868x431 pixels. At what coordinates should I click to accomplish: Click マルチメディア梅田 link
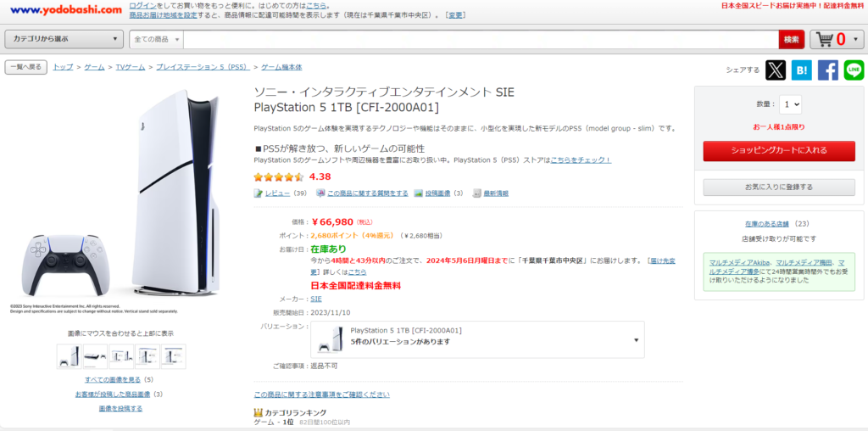click(x=804, y=263)
